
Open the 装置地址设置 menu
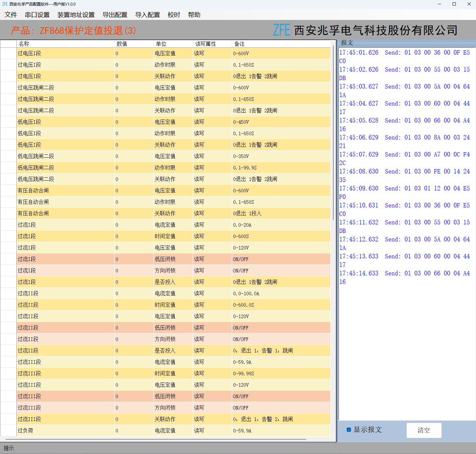(x=76, y=15)
